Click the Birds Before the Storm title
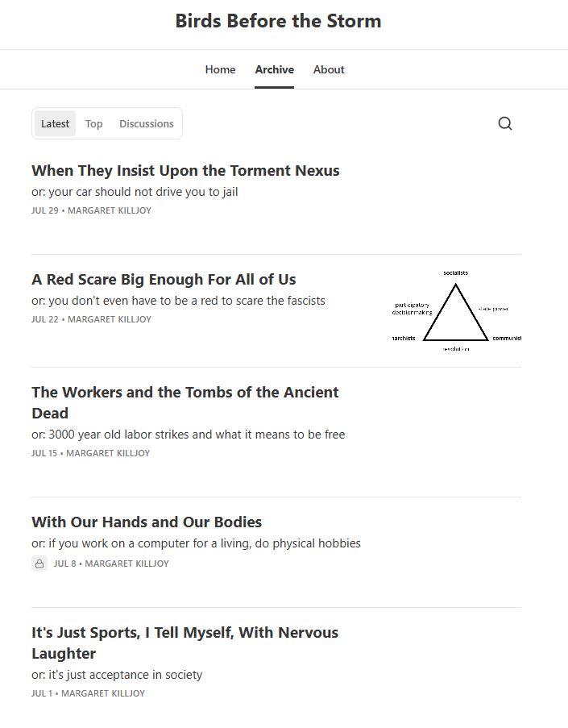 [x=279, y=21]
